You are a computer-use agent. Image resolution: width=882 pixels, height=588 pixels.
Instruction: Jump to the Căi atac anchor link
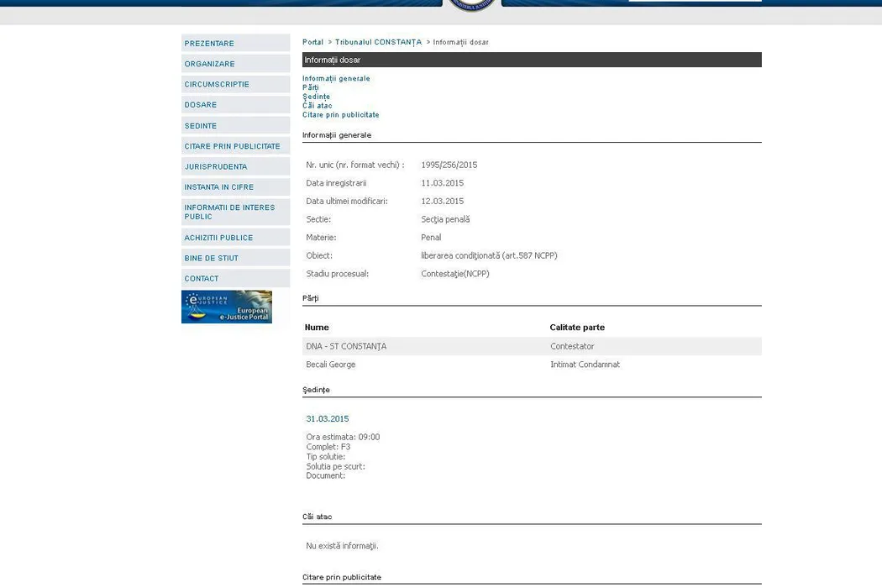[317, 106]
